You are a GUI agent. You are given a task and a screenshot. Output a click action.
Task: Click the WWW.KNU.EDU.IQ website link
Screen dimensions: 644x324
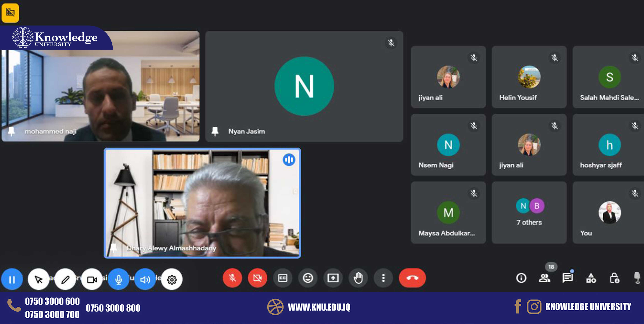pyautogui.click(x=319, y=307)
